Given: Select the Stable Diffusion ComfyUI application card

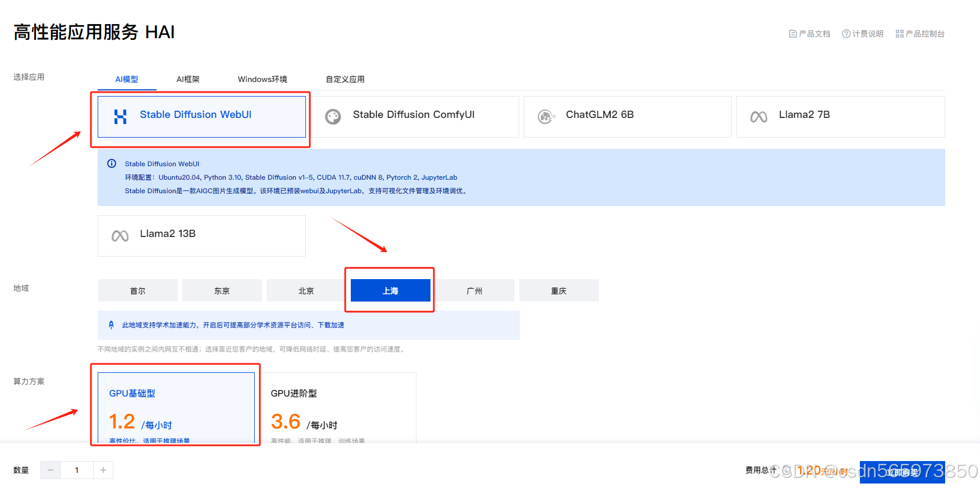Looking at the screenshot, I should pos(415,117).
